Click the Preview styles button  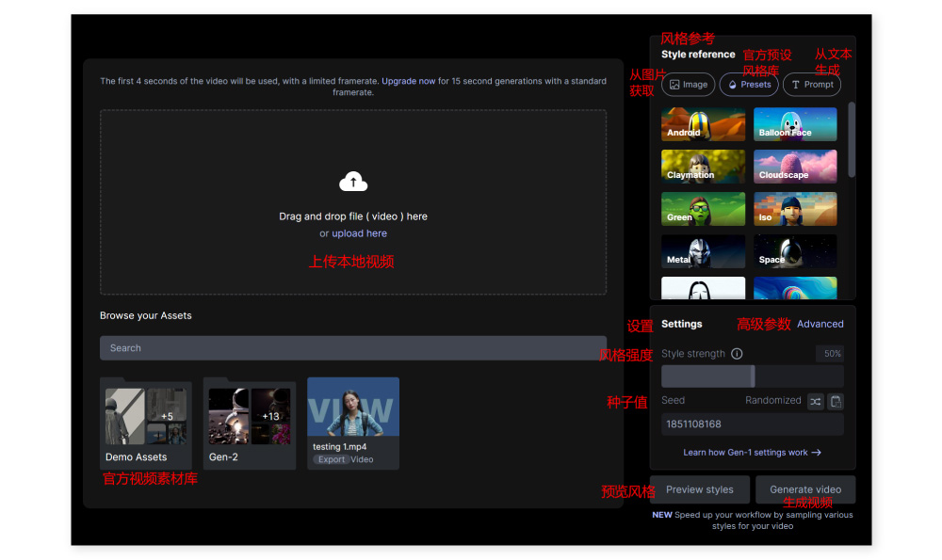tap(699, 489)
